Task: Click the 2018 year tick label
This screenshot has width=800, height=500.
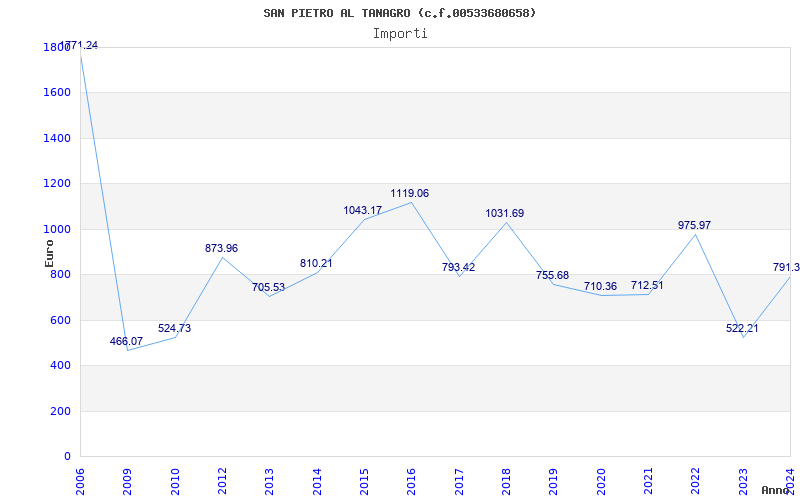Action: coord(506,482)
